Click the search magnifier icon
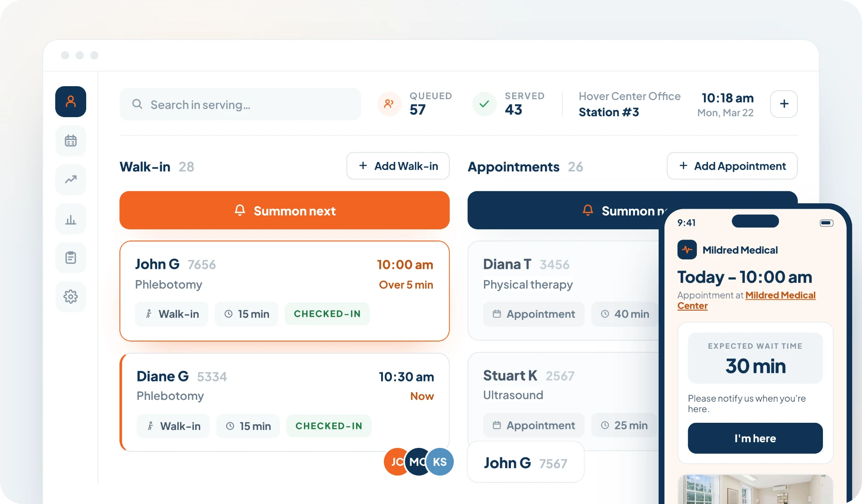This screenshot has width=862, height=504. pyautogui.click(x=137, y=104)
